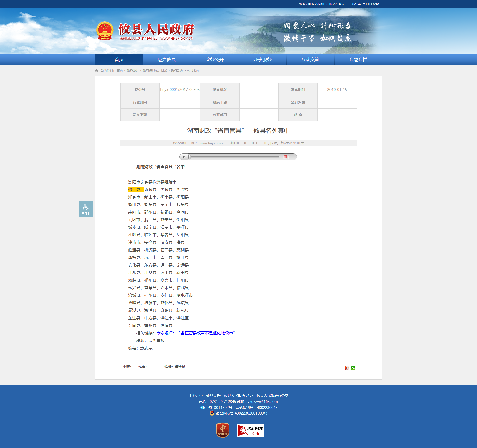Viewport: 477px width, 448px height.
Task: Click 政务动态 in the breadcrumb
Action: (177, 71)
